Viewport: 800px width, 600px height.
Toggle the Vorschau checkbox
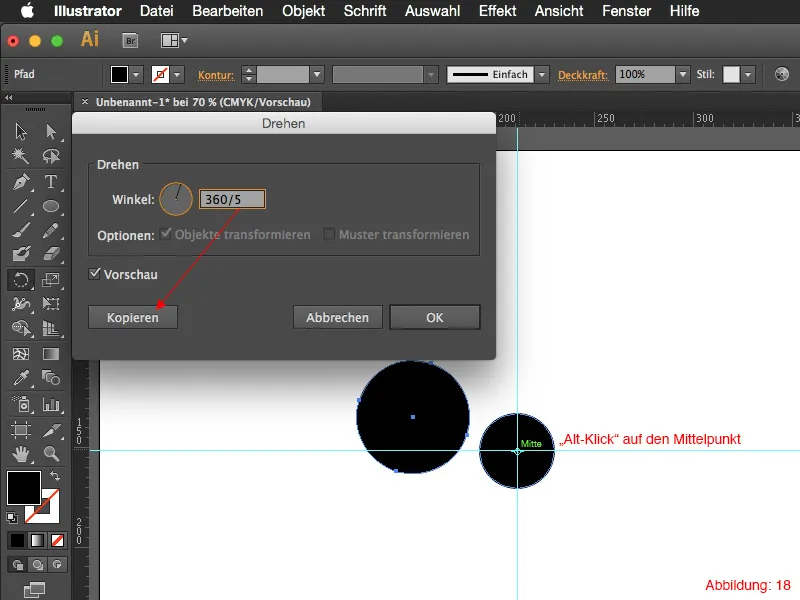click(x=94, y=274)
